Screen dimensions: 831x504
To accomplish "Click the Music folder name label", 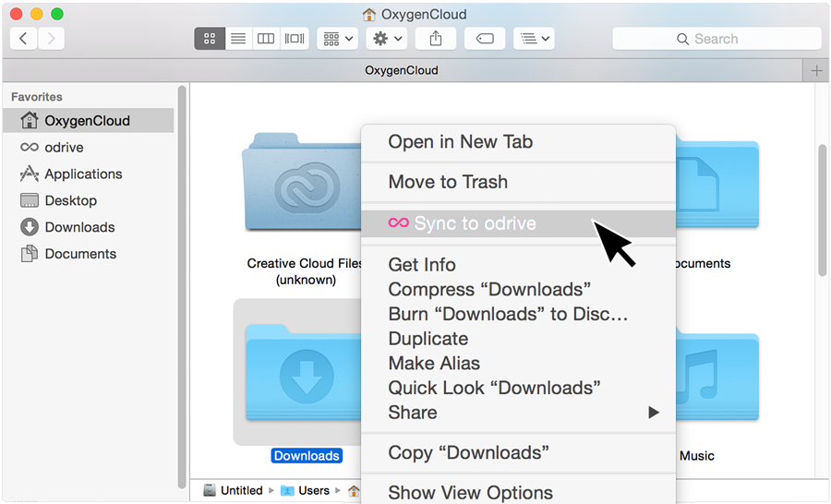I will [x=697, y=456].
